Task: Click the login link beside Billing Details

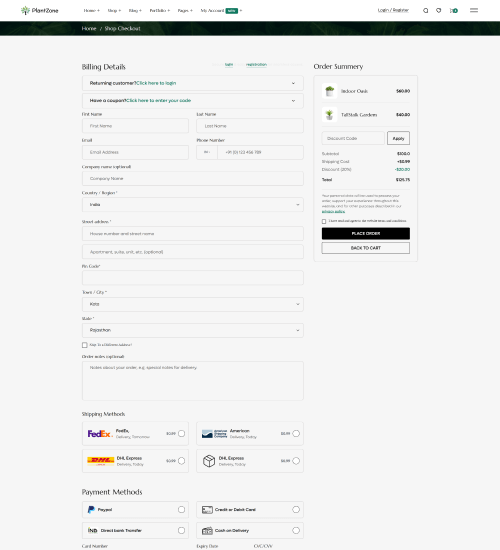Action: click(229, 65)
